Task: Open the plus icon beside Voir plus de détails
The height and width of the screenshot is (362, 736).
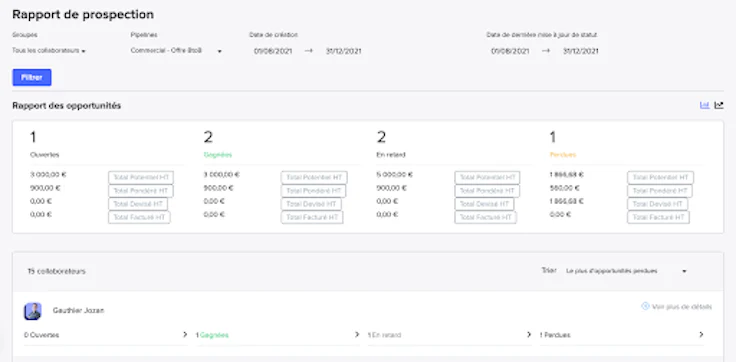Action: click(645, 307)
